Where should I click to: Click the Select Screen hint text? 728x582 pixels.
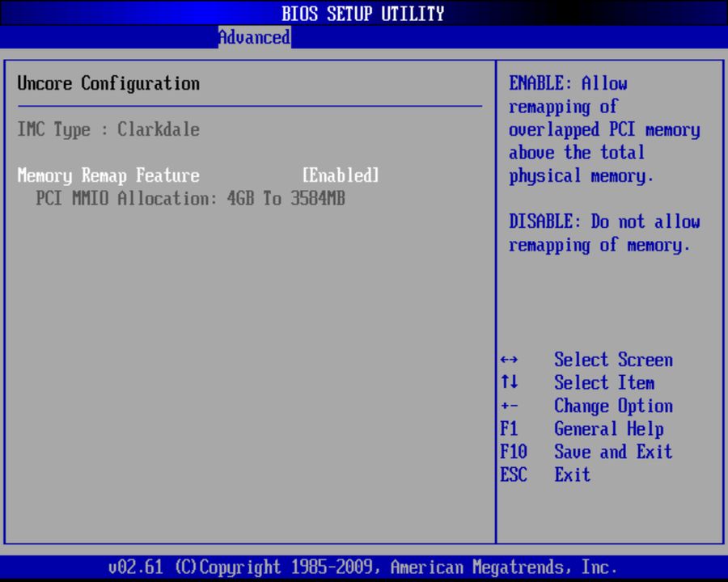(x=613, y=360)
